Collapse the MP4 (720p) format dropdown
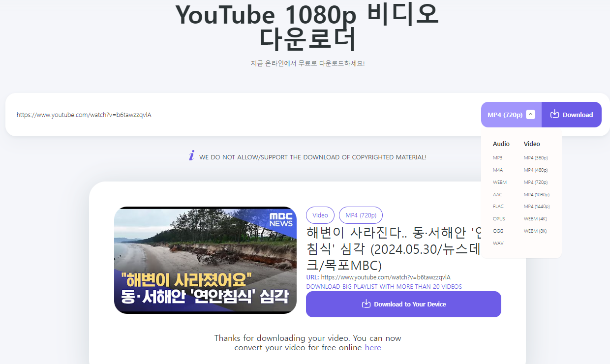 [x=511, y=115]
